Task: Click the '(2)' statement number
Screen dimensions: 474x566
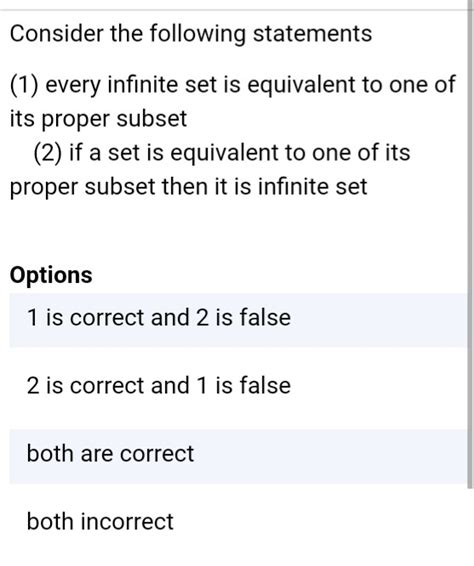Action: 47,153
